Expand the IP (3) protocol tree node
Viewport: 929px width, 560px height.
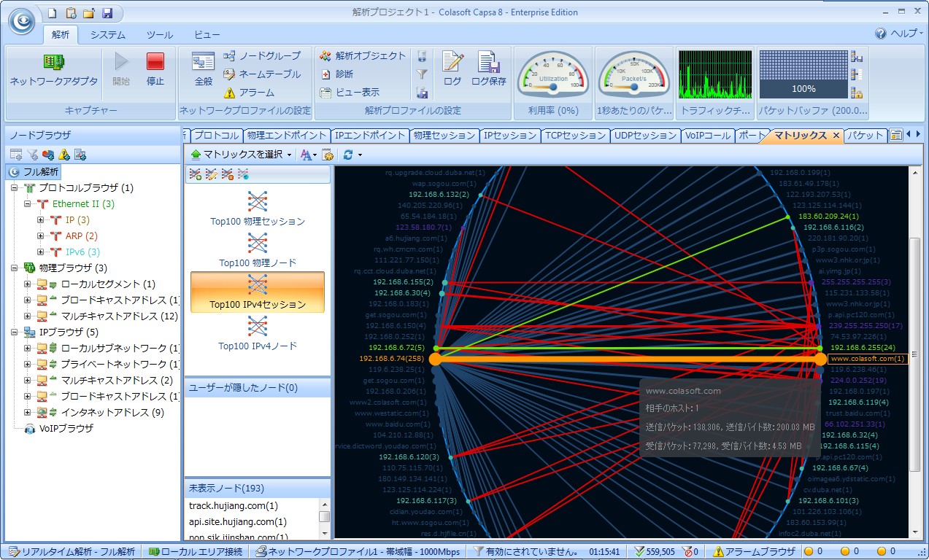42,220
